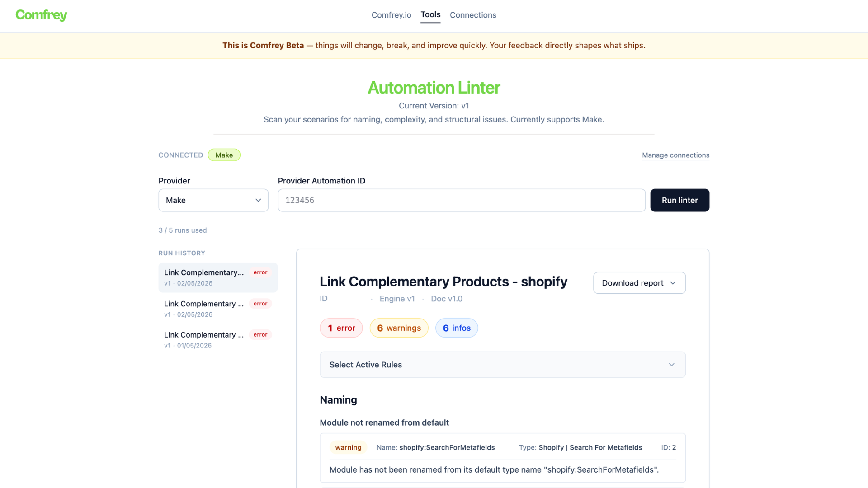This screenshot has width=868, height=488.
Task: Go to the Connections nav tab
Action: (x=473, y=15)
